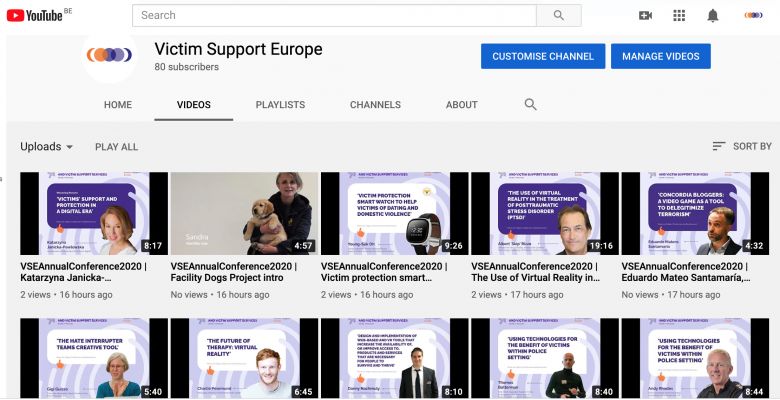This screenshot has width=780, height=400.
Task: Click the channel search magnifier icon
Action: point(531,104)
